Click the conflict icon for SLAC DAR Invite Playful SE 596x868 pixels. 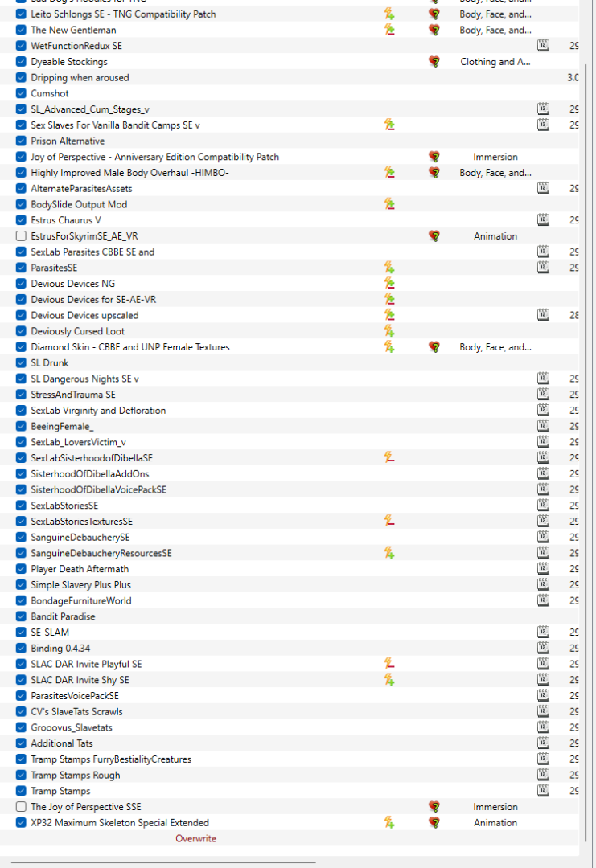(x=389, y=664)
